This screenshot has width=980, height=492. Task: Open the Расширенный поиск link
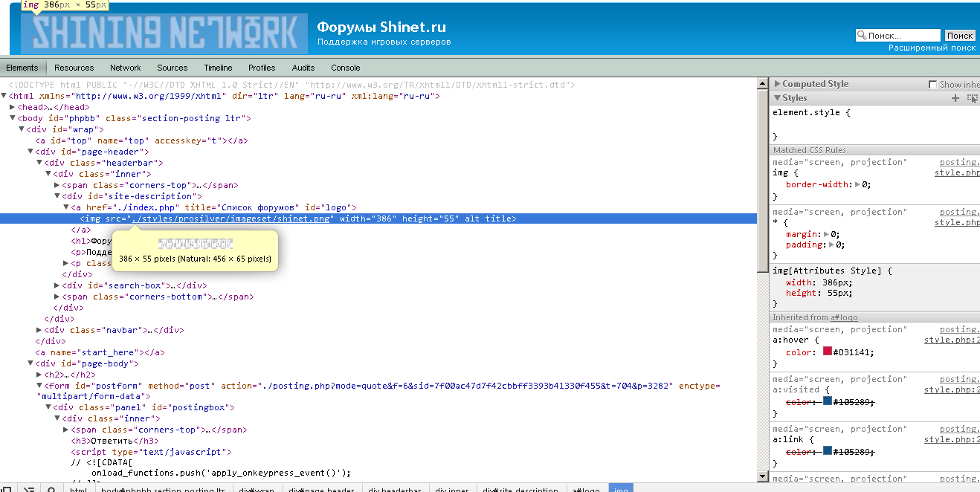click(x=932, y=48)
